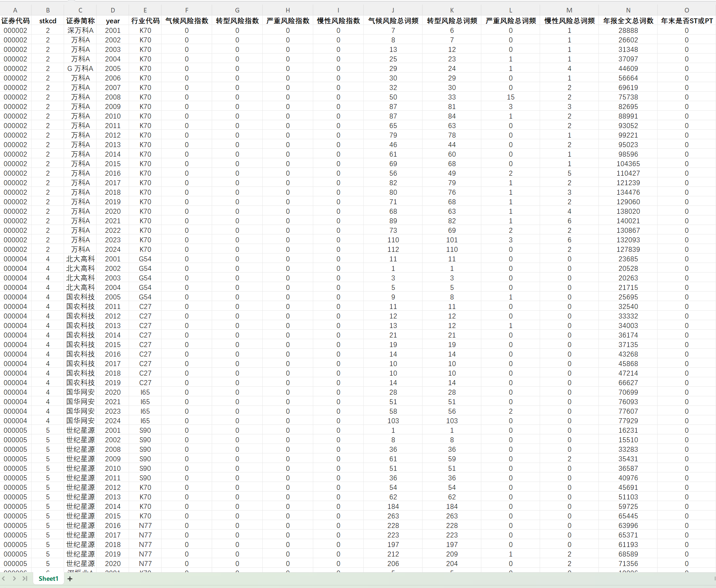The height and width of the screenshot is (588, 716).
Task: Click the stkcd header cell
Action: pos(48,21)
